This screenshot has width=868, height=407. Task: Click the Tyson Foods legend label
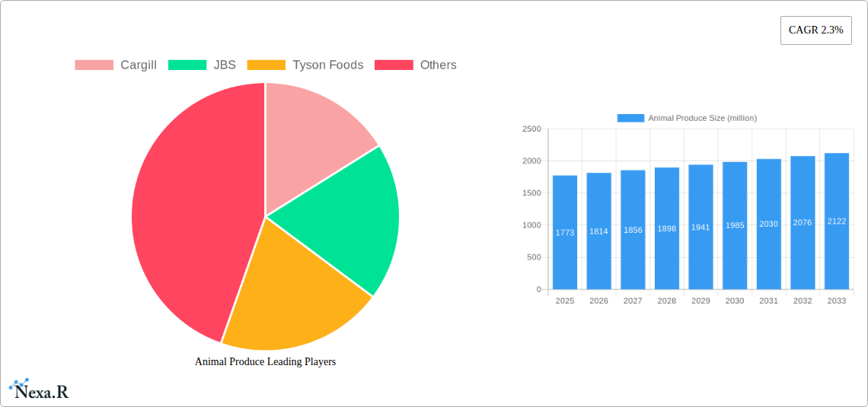click(x=327, y=65)
